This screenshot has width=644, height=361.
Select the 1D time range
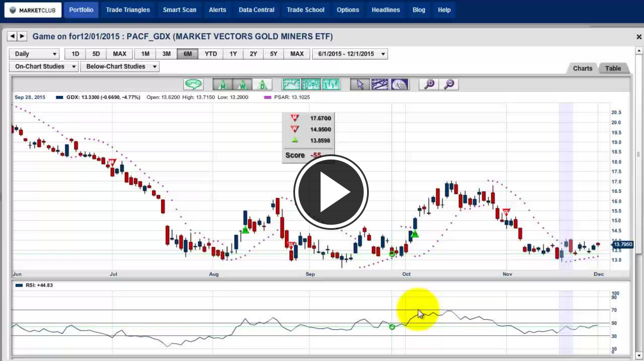pos(75,54)
